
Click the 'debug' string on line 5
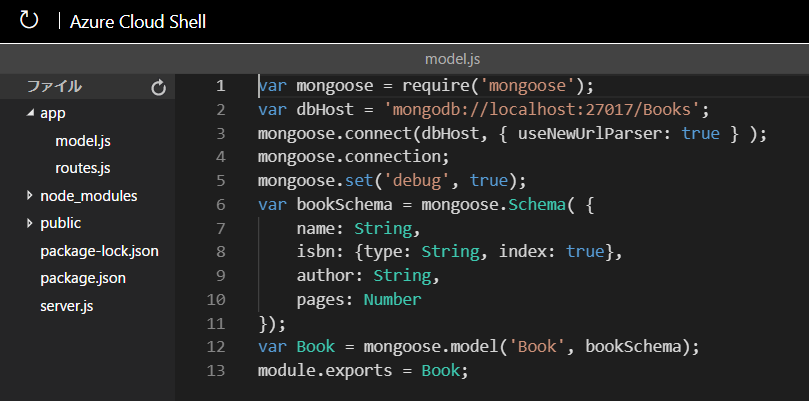pos(428,180)
